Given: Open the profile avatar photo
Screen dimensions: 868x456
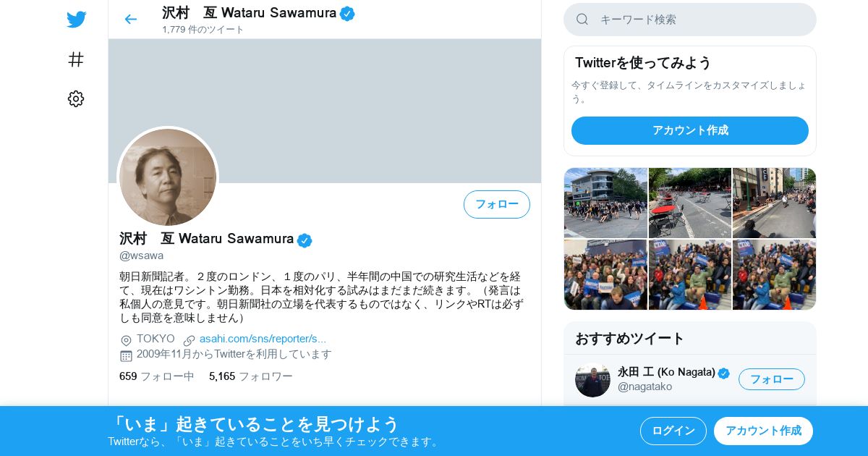Looking at the screenshot, I should (168, 177).
